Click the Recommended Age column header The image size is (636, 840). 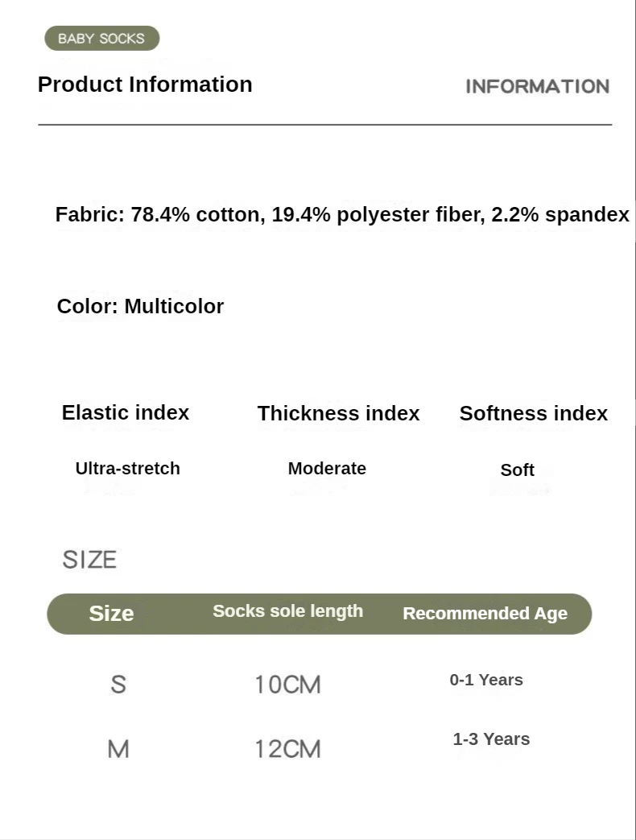point(485,614)
